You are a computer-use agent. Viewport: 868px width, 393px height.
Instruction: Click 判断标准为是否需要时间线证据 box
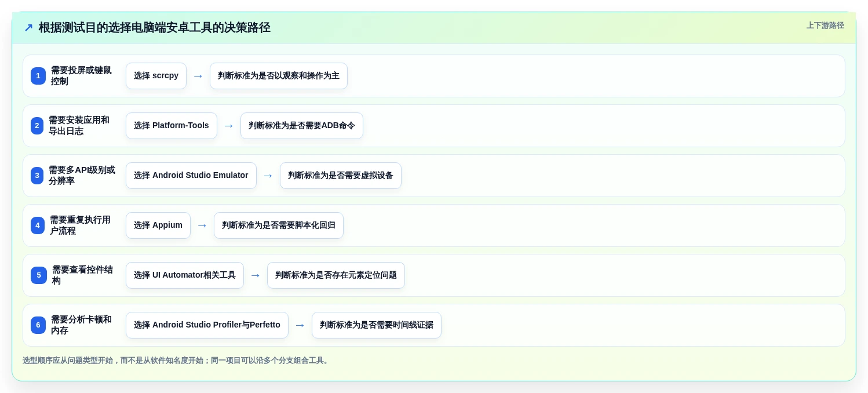(x=377, y=325)
